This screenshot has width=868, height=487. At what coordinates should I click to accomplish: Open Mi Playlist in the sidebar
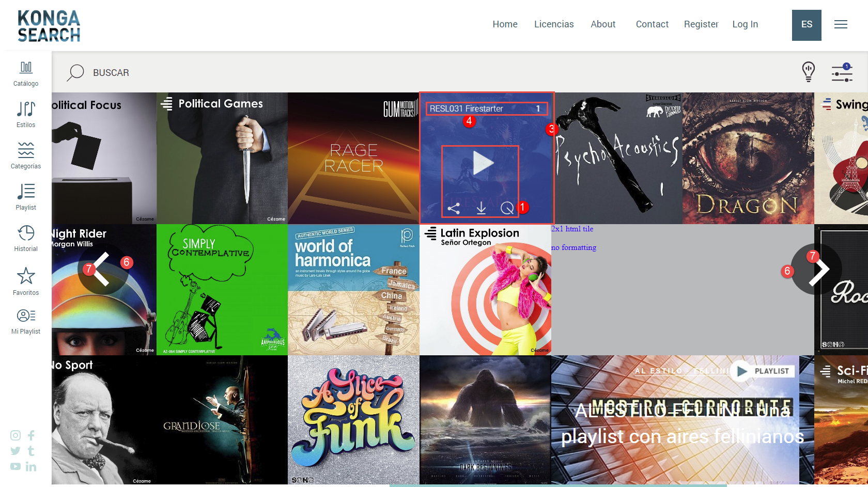[26, 322]
